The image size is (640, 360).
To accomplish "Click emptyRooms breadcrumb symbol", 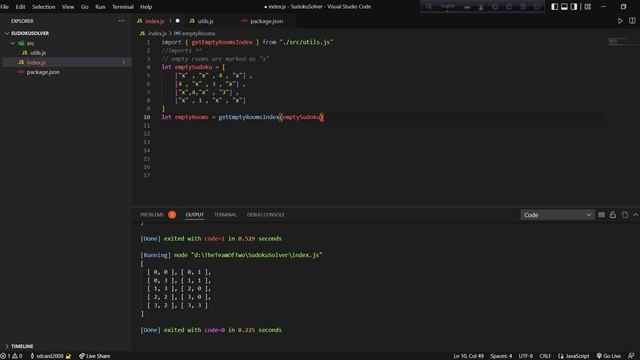I will pos(198,33).
